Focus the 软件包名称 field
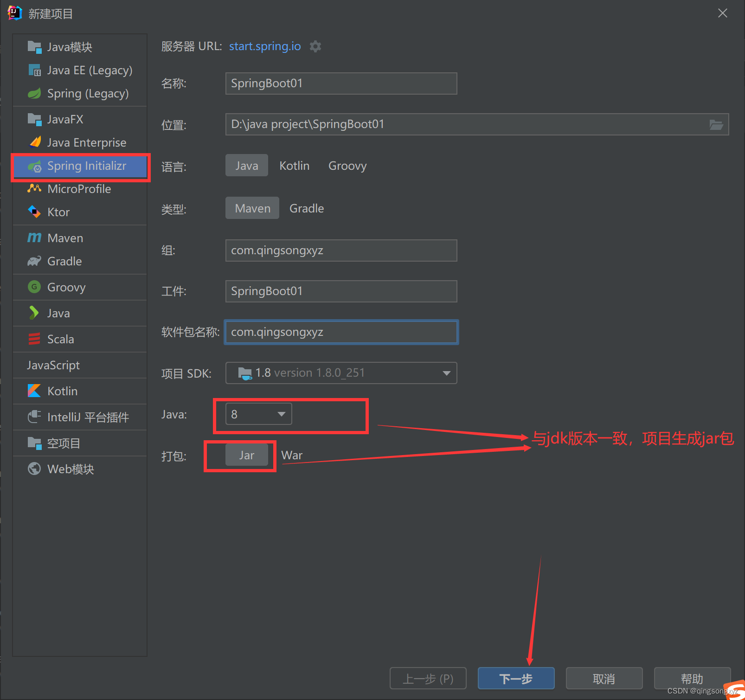This screenshot has width=745, height=700. [x=341, y=332]
